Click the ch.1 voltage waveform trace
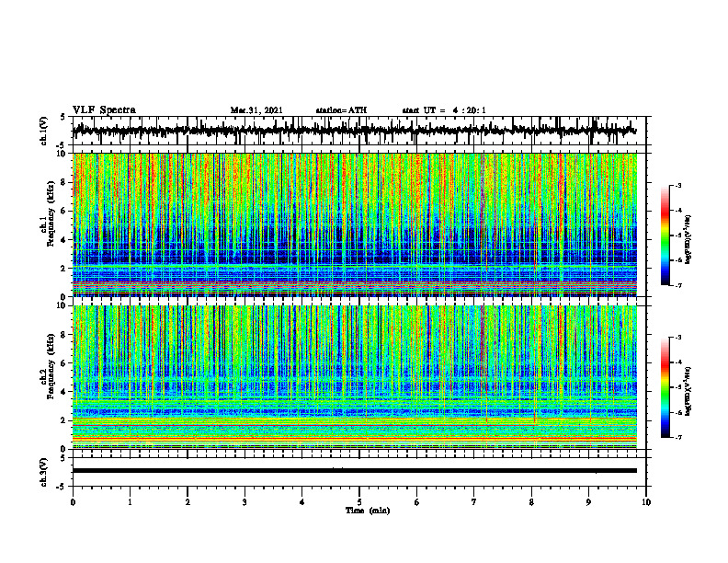This screenshot has width=728, height=563. 354,131
